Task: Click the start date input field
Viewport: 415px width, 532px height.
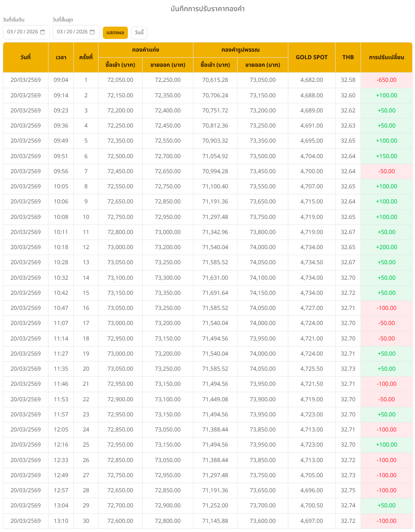Action: 22,32
